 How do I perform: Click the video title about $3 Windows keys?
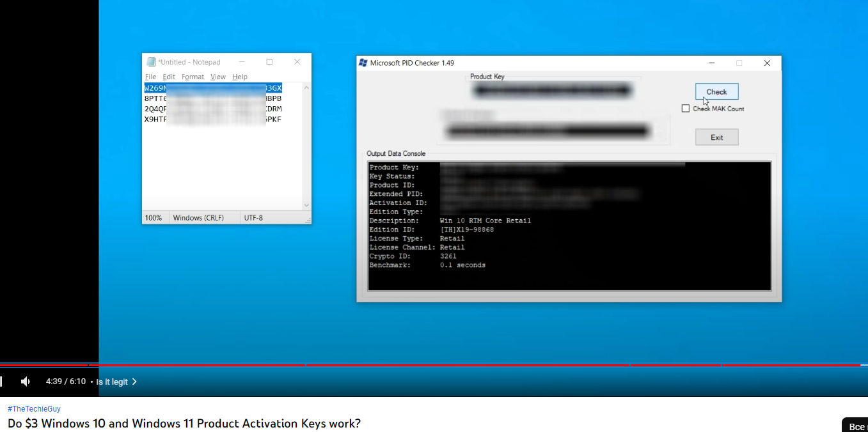(184, 424)
